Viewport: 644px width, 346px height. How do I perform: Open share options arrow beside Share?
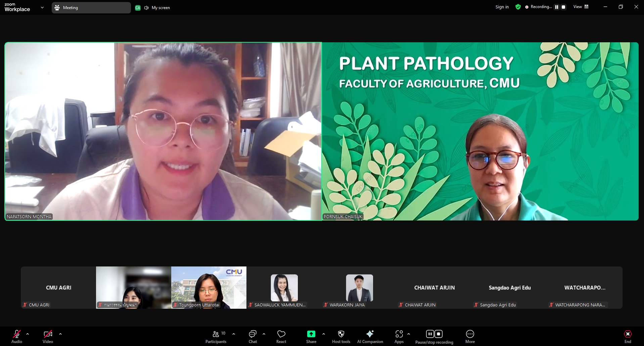(x=324, y=334)
